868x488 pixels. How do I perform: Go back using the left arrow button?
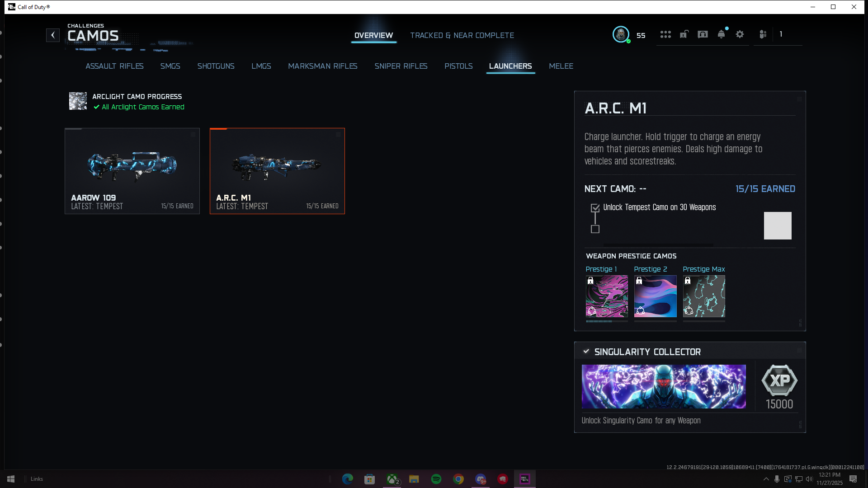53,35
